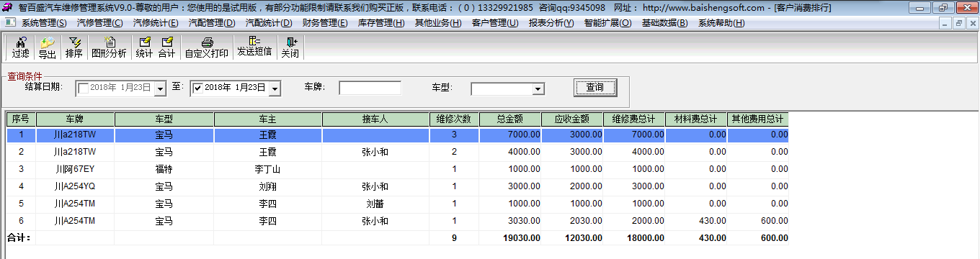Select row number 2 cell
The width and height of the screenshot is (980, 259).
pyautogui.click(x=22, y=152)
